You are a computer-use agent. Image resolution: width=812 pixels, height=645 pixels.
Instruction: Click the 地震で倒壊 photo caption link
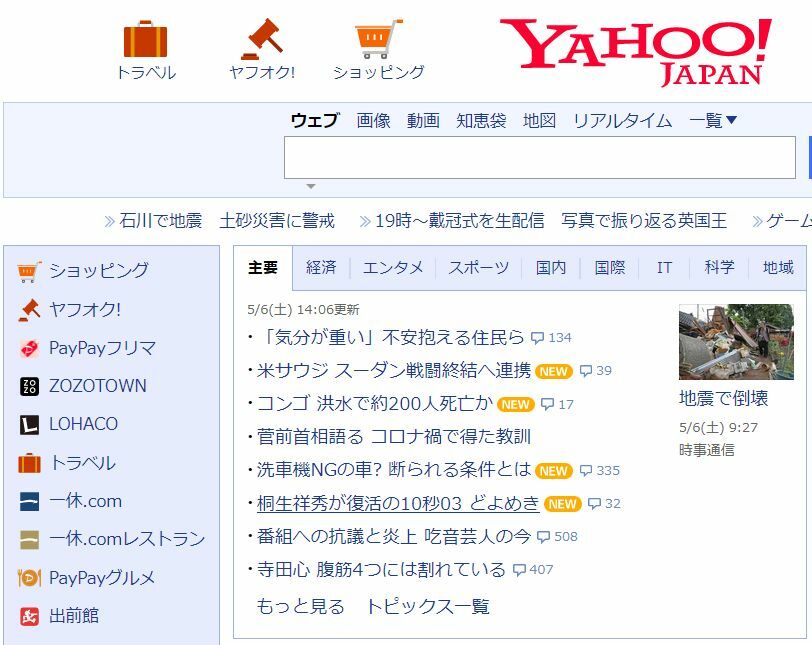[723, 399]
